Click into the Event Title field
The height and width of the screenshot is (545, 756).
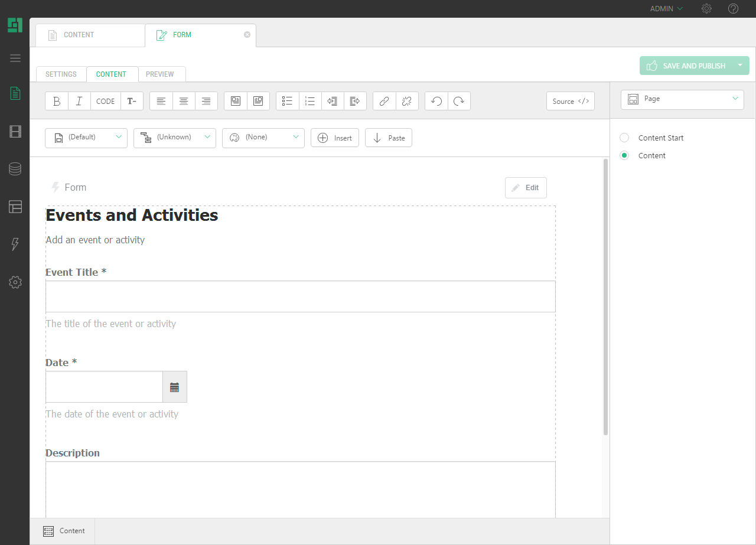point(300,296)
